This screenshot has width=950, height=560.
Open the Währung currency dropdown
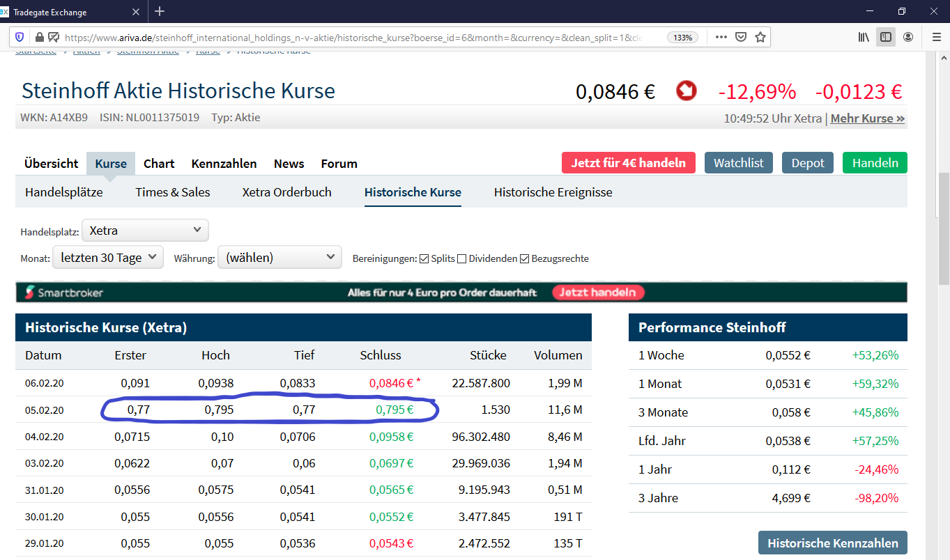[x=279, y=258]
